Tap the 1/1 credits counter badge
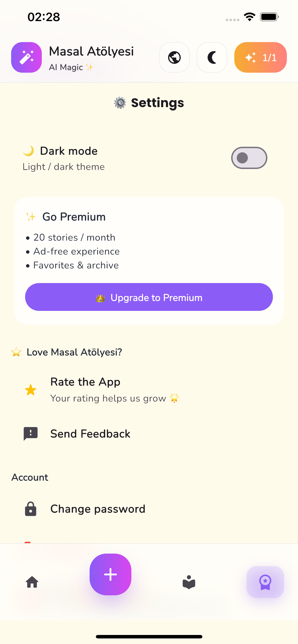This screenshot has width=298, height=644. pos(260,57)
